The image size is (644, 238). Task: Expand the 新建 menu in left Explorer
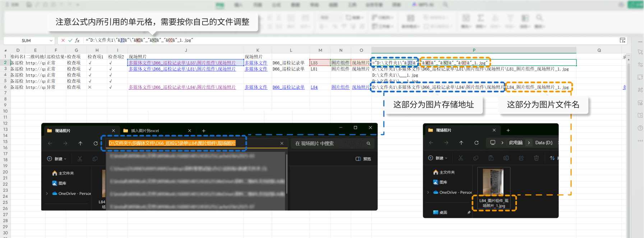point(57,159)
